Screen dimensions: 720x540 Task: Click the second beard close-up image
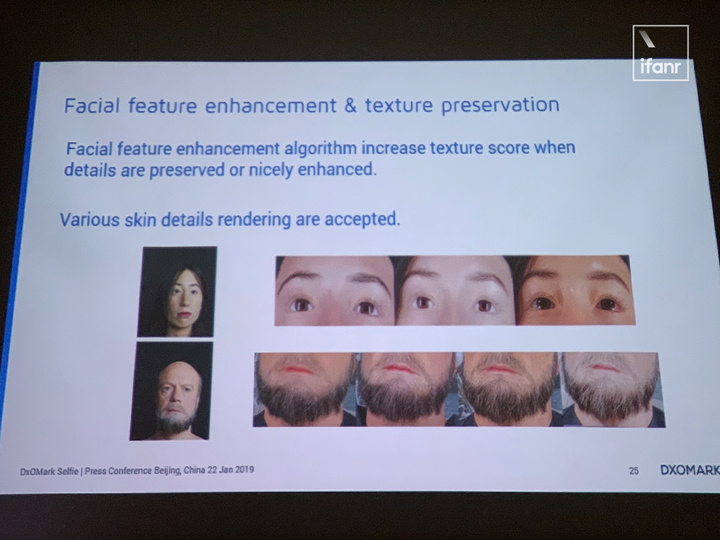pos(408,389)
